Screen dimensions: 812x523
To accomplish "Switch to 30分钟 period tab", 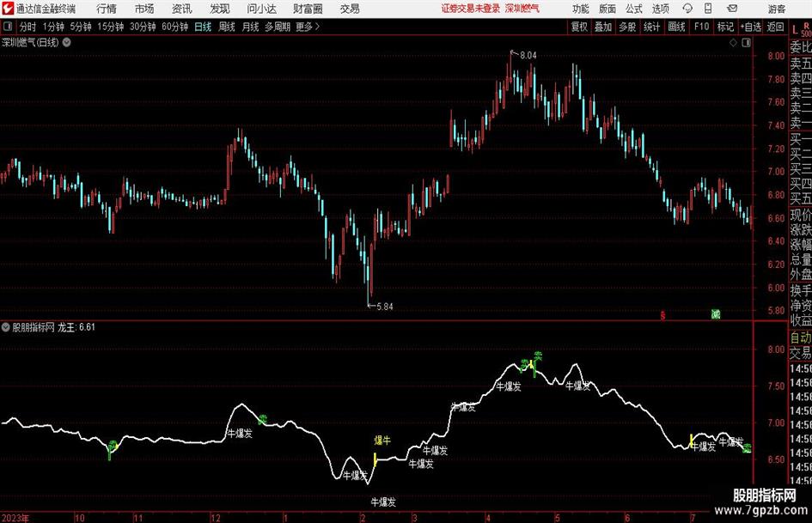I will coord(143,27).
